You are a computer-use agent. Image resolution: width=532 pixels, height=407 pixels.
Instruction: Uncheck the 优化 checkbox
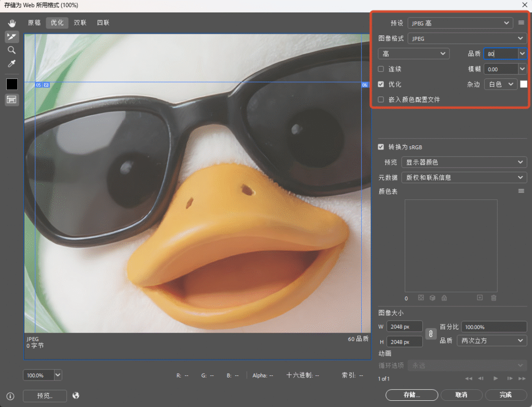click(x=381, y=84)
